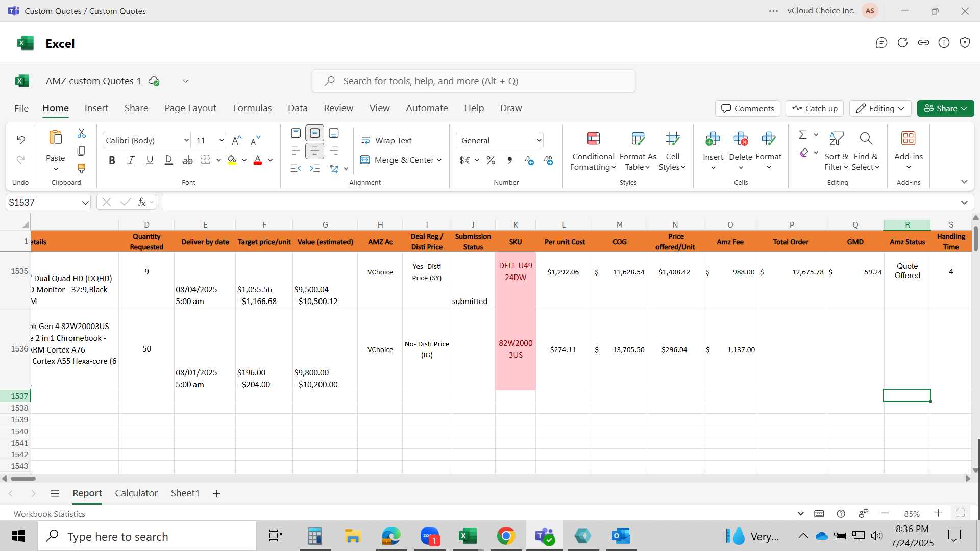Screen dimensions: 980x551
Task: Toggle Italic formatting
Action: (x=131, y=160)
